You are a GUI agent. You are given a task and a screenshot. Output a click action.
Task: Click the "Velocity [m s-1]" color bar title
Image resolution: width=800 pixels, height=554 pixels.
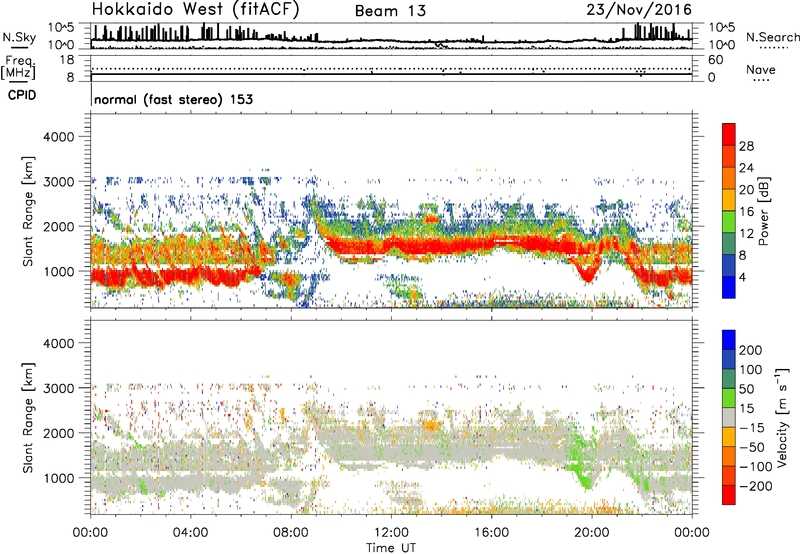(783, 417)
